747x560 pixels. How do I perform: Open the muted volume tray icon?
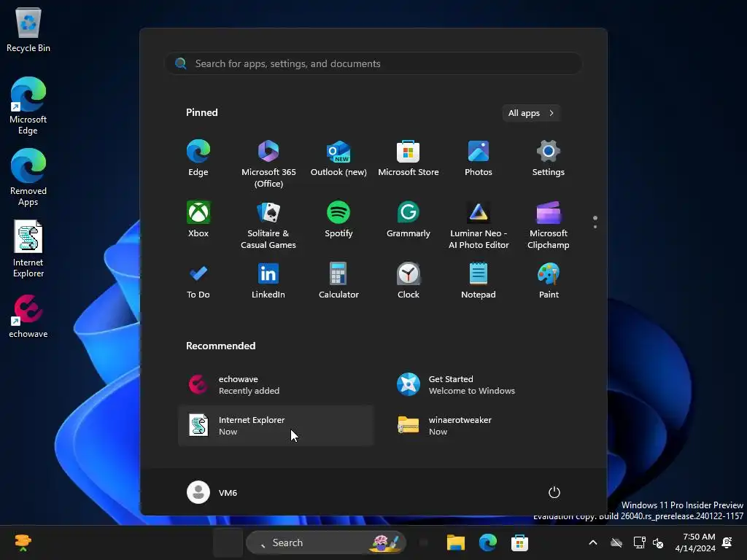tap(658, 542)
